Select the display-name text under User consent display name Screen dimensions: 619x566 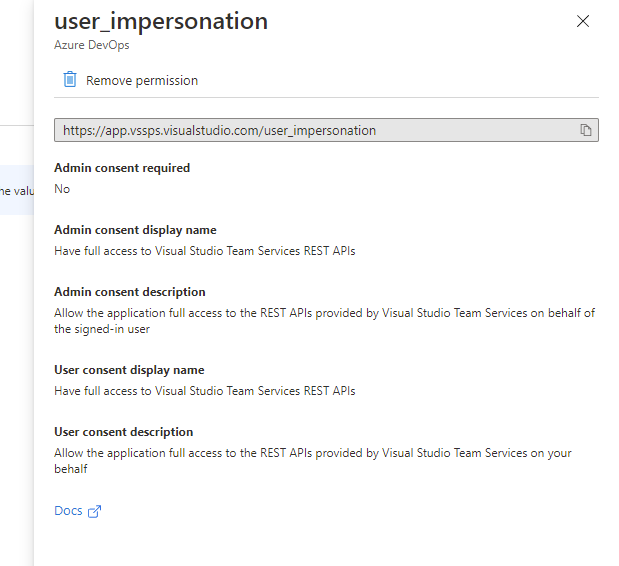point(205,391)
